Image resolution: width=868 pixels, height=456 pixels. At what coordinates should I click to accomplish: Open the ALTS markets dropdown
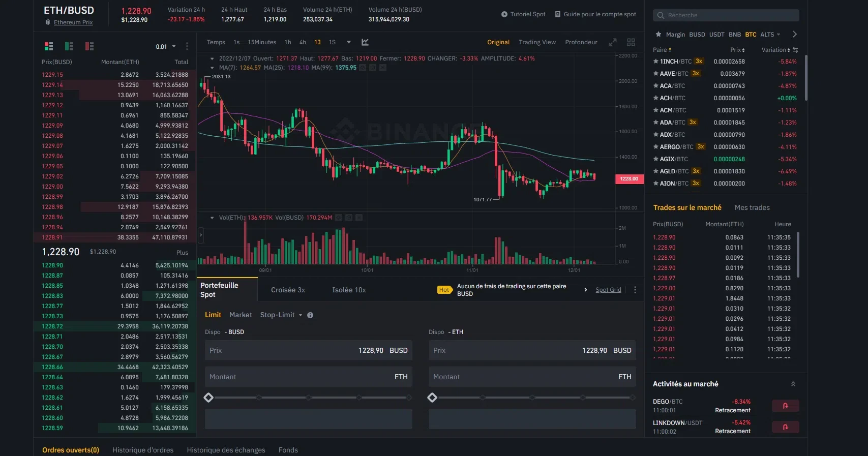[770, 35]
